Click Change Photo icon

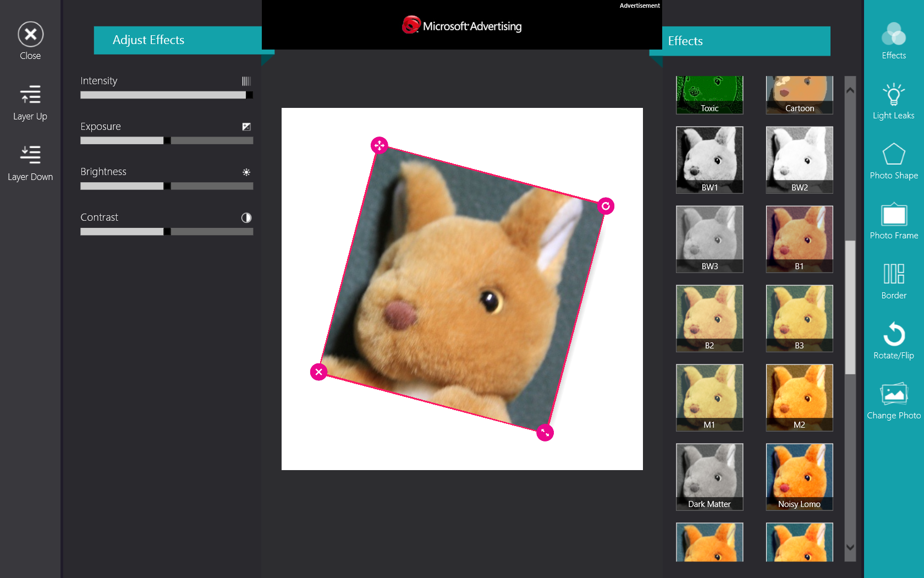pos(894,394)
